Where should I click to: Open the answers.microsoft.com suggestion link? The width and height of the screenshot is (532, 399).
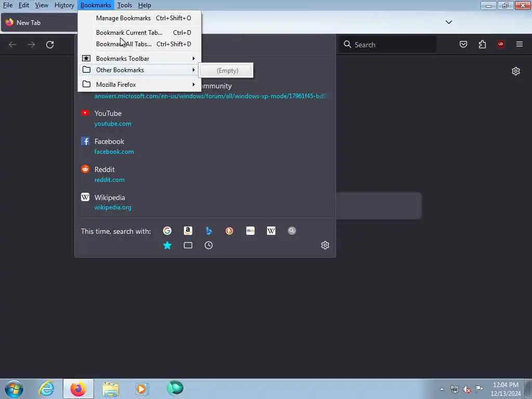210,96
